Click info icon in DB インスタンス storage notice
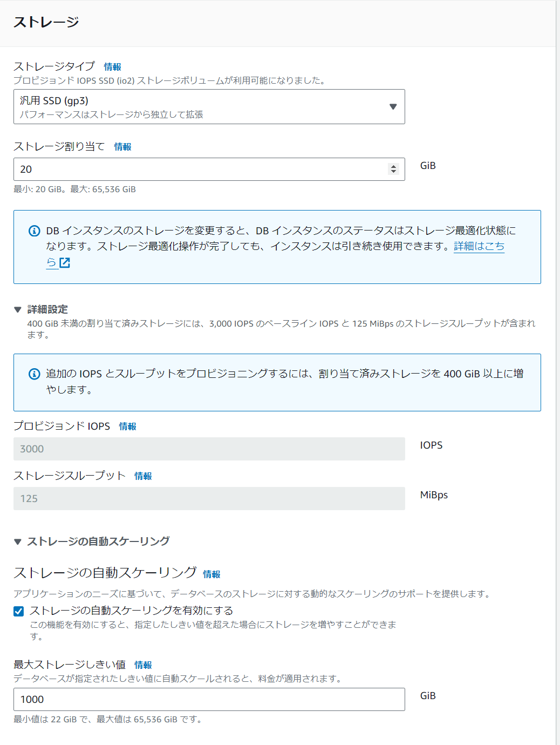This screenshot has height=745, width=560. (34, 231)
